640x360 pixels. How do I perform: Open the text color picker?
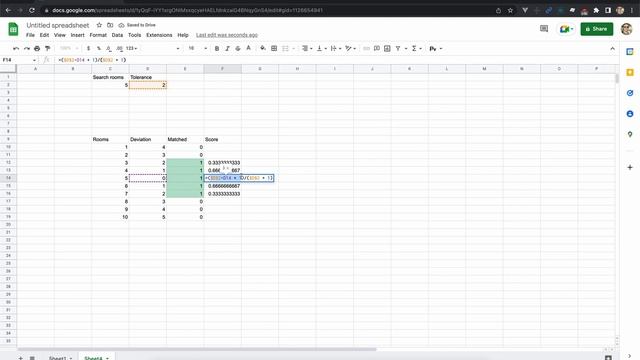point(249,49)
